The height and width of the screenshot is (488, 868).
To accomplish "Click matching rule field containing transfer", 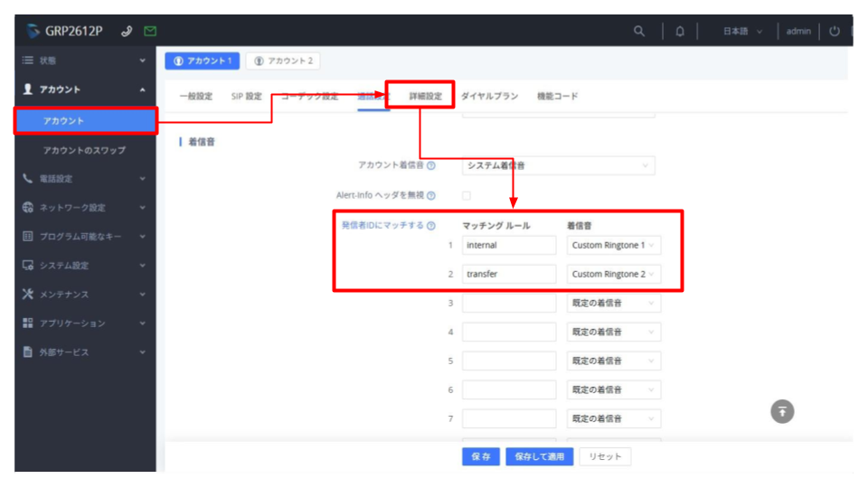I will pyautogui.click(x=509, y=274).
